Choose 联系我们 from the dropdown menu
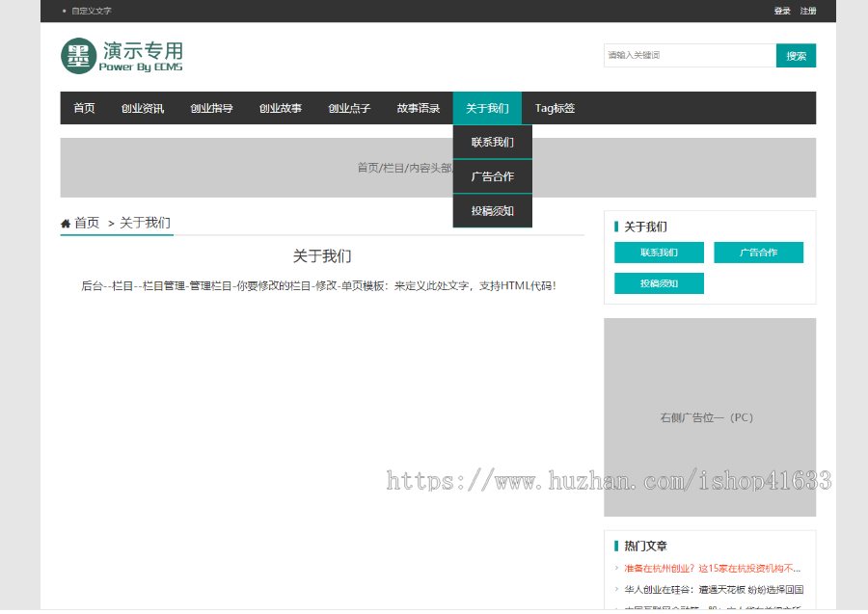The image size is (868, 614). [492, 142]
